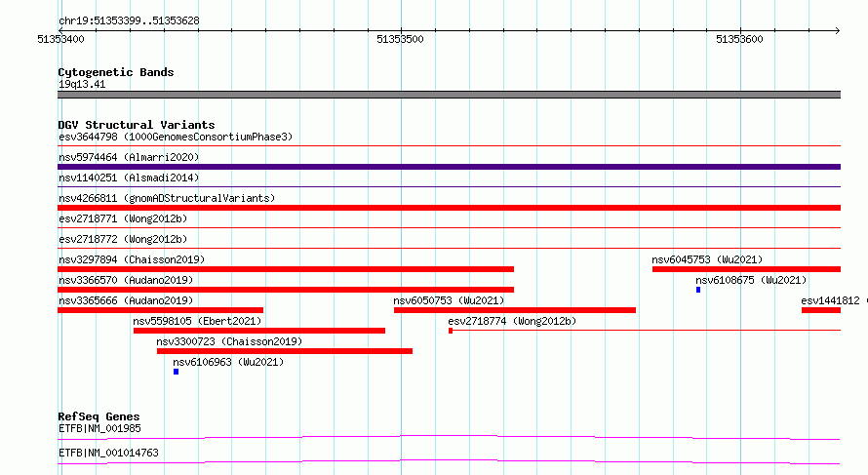Viewport: 868px width, 475px height.
Task: Click the esv2718772 (Wong2012b) label
Action: tap(123, 239)
